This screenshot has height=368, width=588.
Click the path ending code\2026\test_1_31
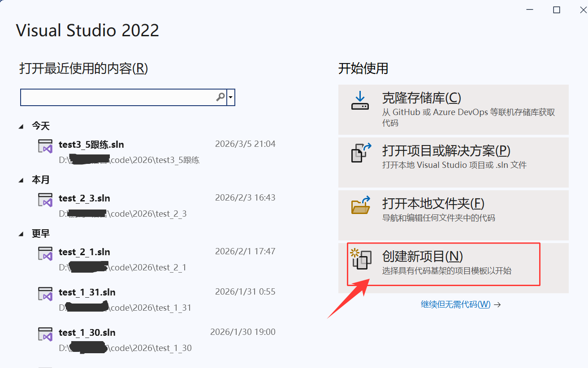click(x=125, y=308)
